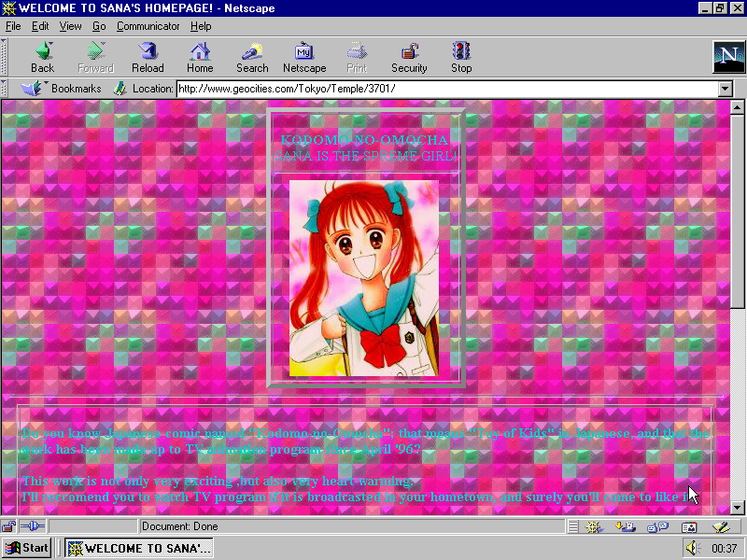Image resolution: width=747 pixels, height=560 pixels.
Task: Open the Bookmarks quick file menu
Action: coord(61,88)
